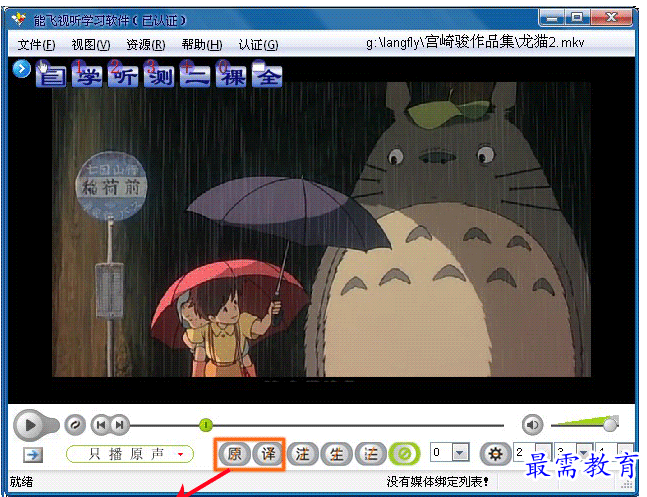
Task: Click the 没有媒体绑定列表 status message
Action: (x=437, y=481)
